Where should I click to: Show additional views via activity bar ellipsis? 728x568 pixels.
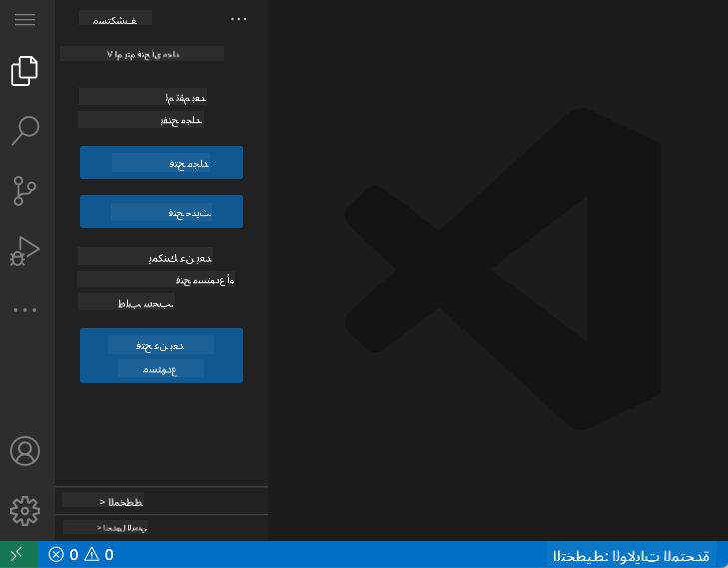[26, 310]
